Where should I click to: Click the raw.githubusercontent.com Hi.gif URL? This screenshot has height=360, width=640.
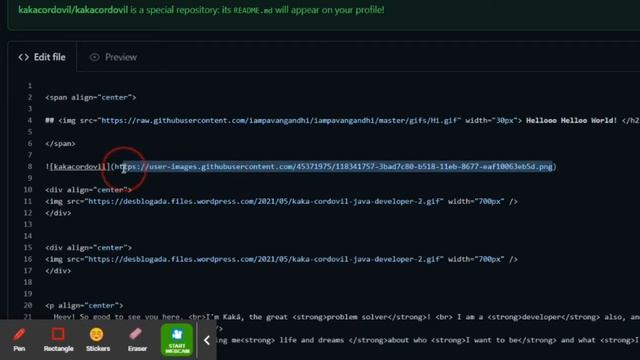pyautogui.click(x=279, y=120)
